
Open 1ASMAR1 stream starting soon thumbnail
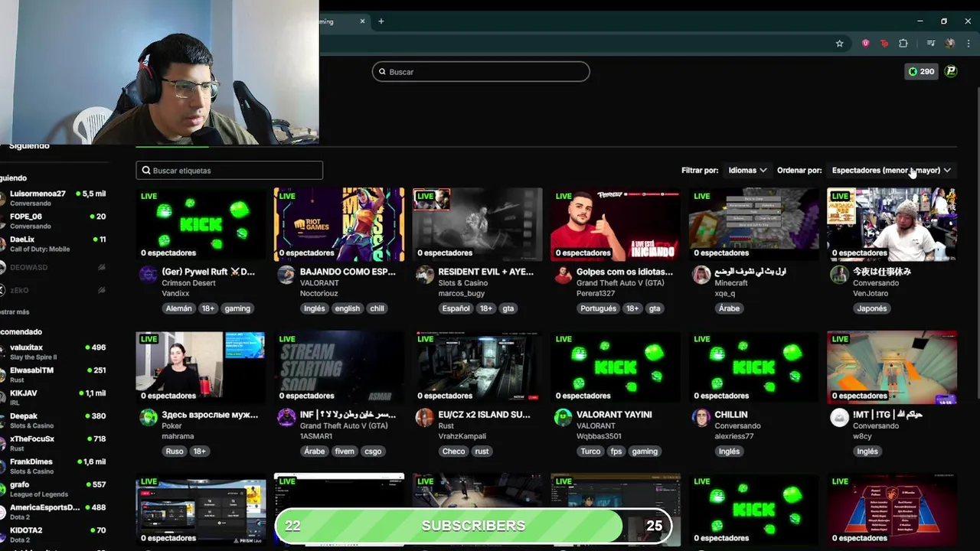[339, 367]
